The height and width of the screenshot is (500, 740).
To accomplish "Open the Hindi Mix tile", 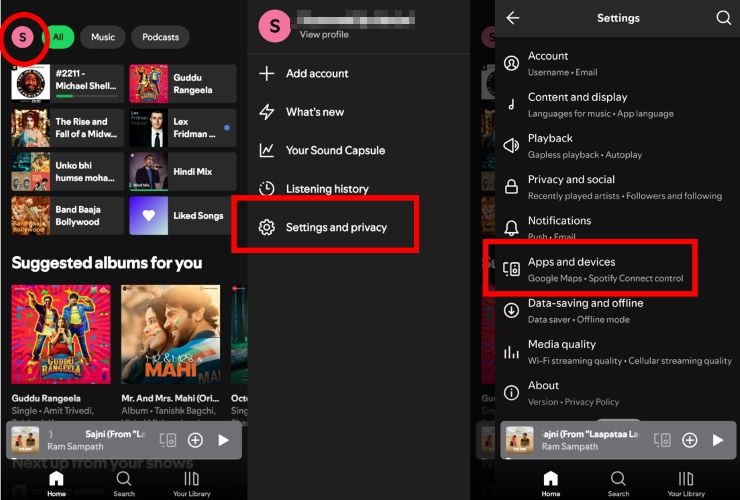I will point(183,171).
